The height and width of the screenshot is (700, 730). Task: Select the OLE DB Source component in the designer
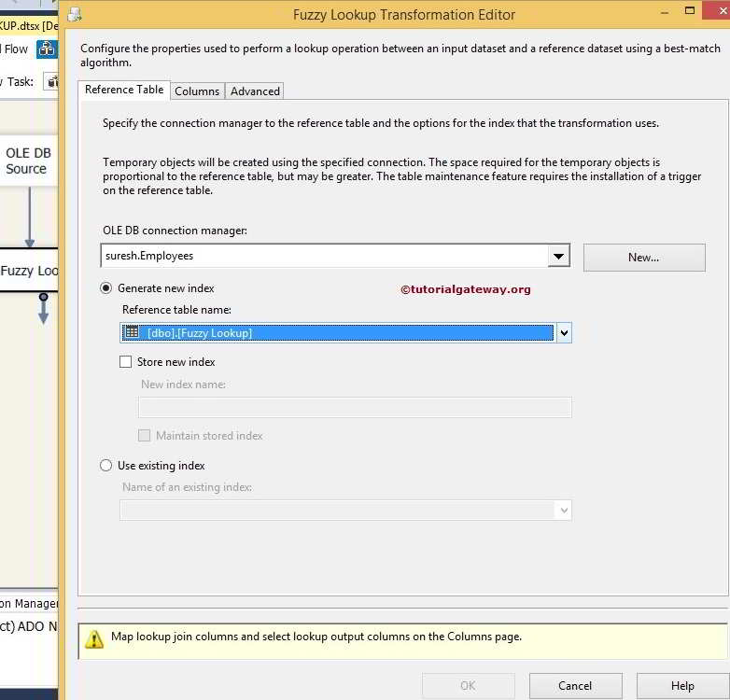pos(28,161)
